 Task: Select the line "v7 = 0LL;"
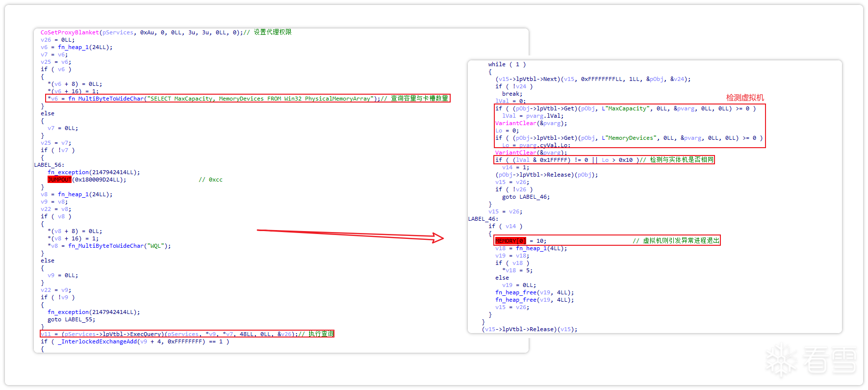point(63,128)
